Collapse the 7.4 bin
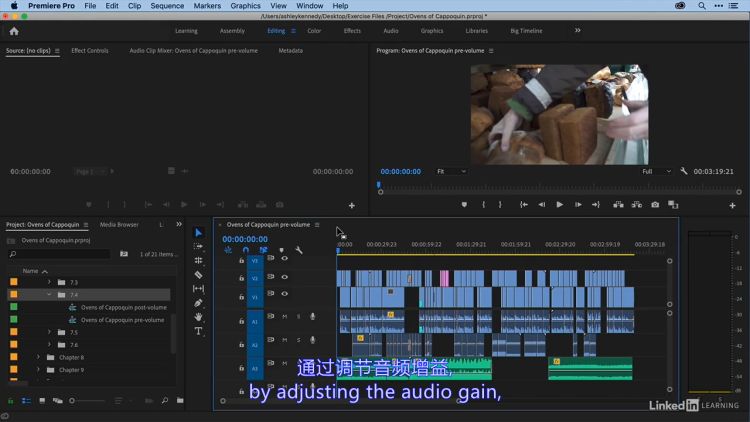750x422 pixels. tap(49, 295)
